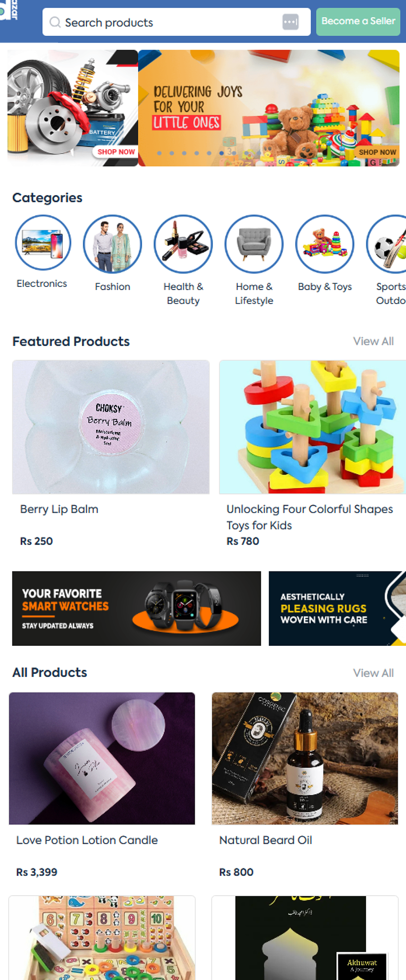Click the Become a Seller button
406x980 pixels.
click(358, 21)
